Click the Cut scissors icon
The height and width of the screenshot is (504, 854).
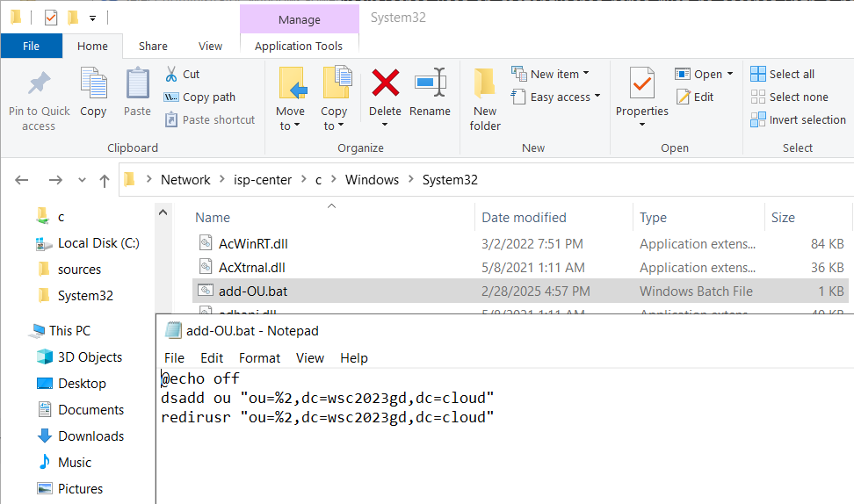point(171,74)
